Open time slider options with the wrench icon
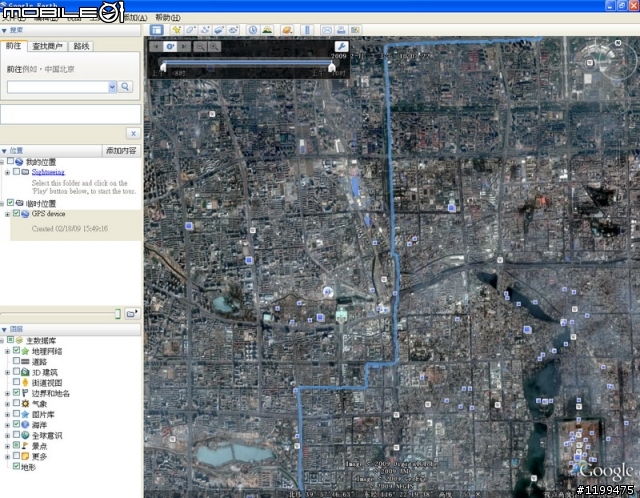Image resolution: width=640 pixels, height=498 pixels. 341,47
